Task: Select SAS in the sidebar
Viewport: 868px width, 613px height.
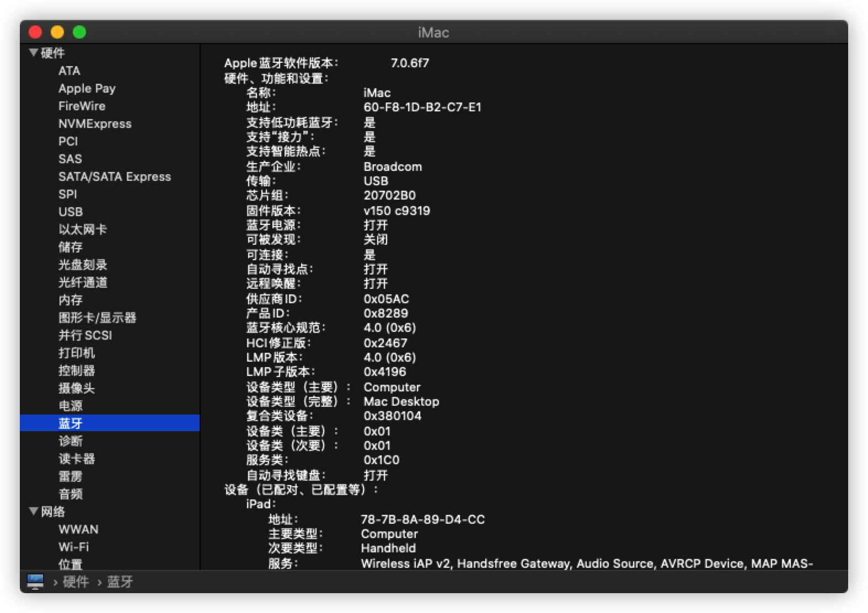Action: (70, 159)
